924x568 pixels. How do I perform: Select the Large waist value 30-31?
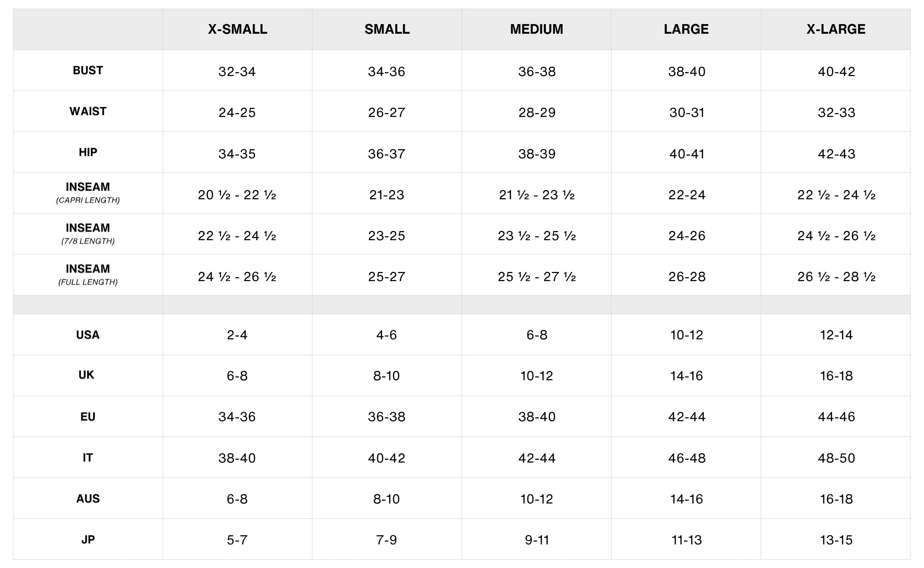tap(686, 113)
